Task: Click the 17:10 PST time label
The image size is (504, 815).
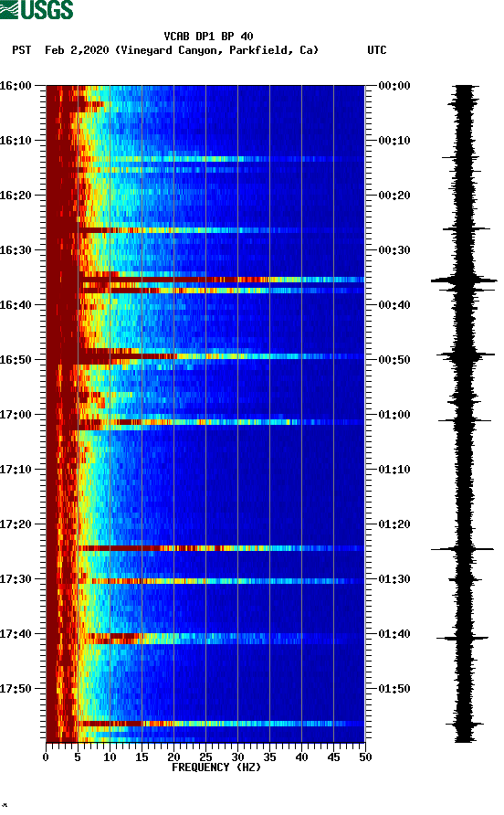Action: [x=16, y=470]
